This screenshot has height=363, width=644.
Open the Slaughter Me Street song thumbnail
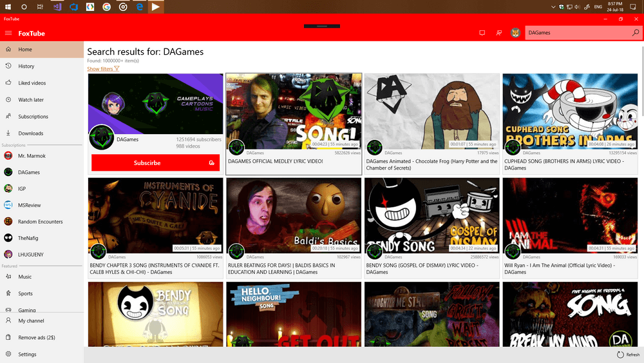pyautogui.click(x=432, y=314)
